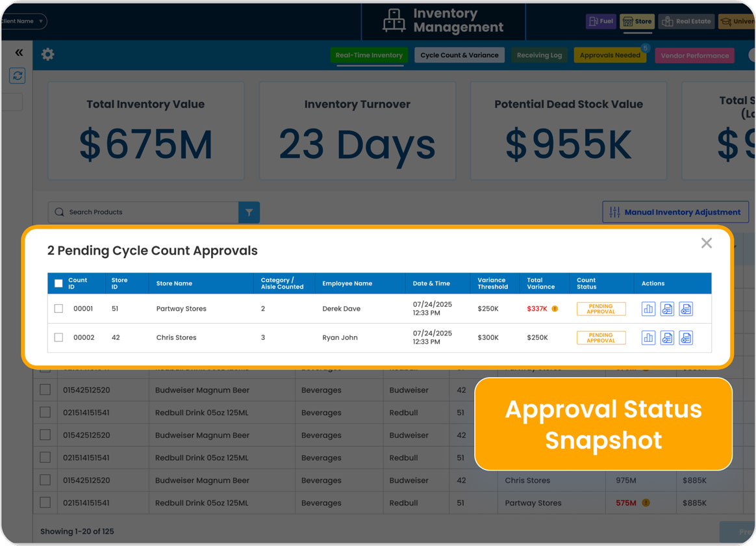Click inside the Search Products field

pos(143,212)
